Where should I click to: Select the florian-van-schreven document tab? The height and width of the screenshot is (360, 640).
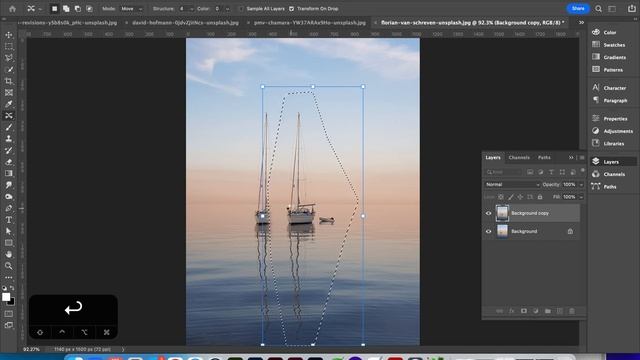[472, 23]
